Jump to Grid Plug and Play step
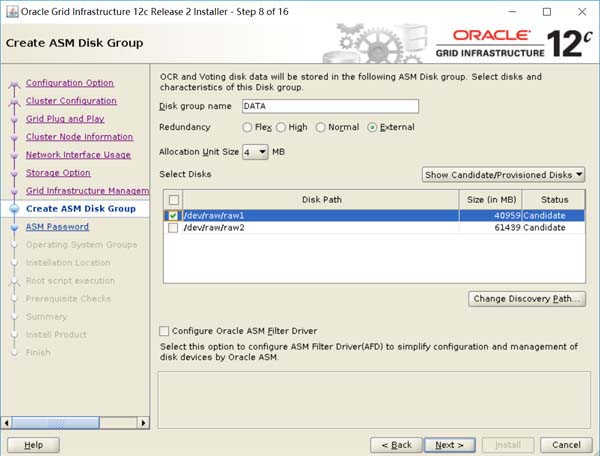 (65, 119)
